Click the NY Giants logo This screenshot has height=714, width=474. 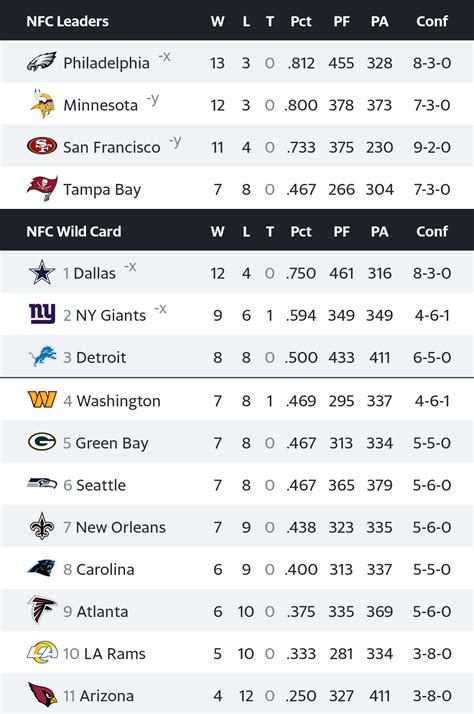coord(42,314)
